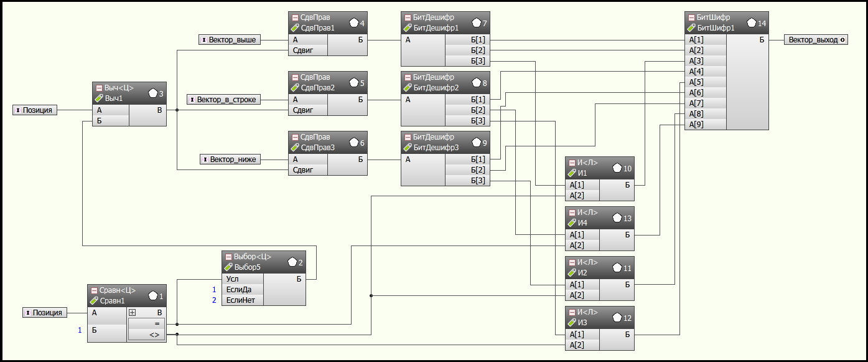
Task: Click the order pentagon number 12 on И3
Action: 617,317
